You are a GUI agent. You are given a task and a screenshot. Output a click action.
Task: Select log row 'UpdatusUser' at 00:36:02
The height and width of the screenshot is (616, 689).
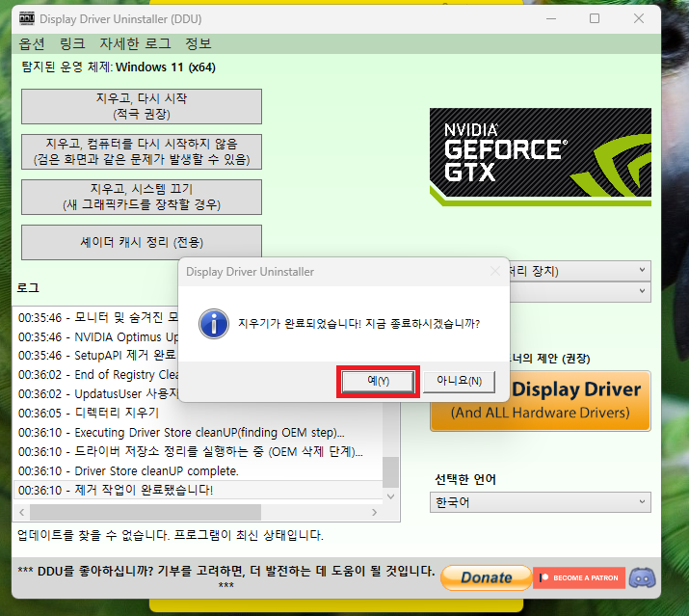coord(96,393)
